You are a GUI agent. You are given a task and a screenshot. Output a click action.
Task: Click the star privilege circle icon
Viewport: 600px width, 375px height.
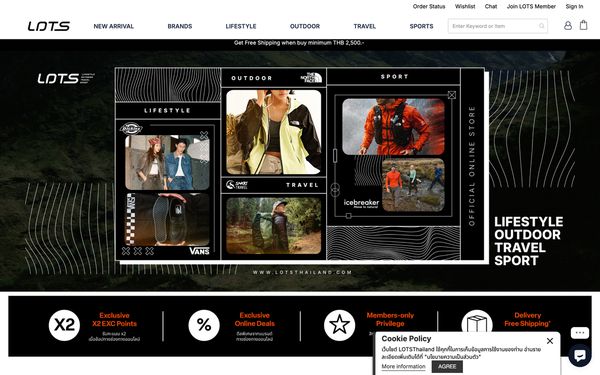click(339, 325)
